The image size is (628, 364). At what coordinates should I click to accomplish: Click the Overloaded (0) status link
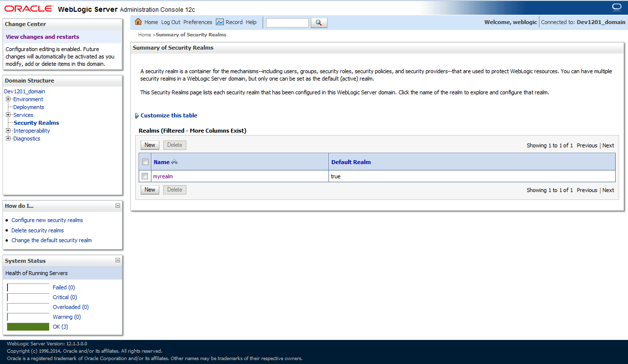pyautogui.click(x=71, y=307)
